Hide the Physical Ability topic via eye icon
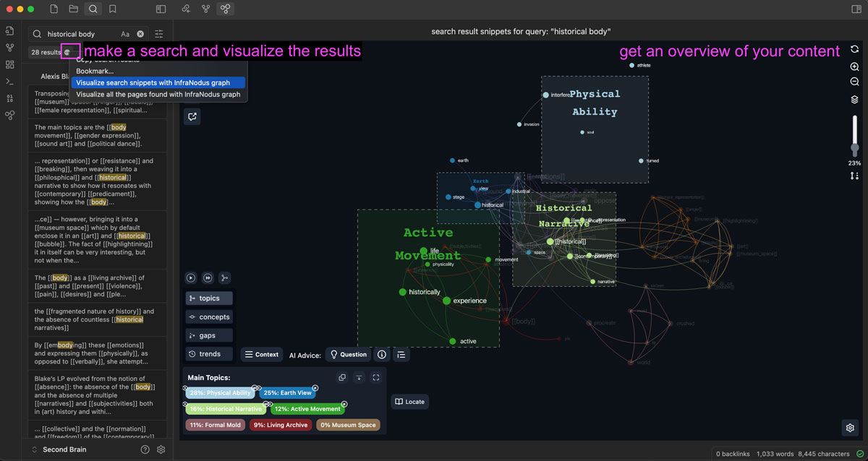868x461 pixels. [186, 388]
